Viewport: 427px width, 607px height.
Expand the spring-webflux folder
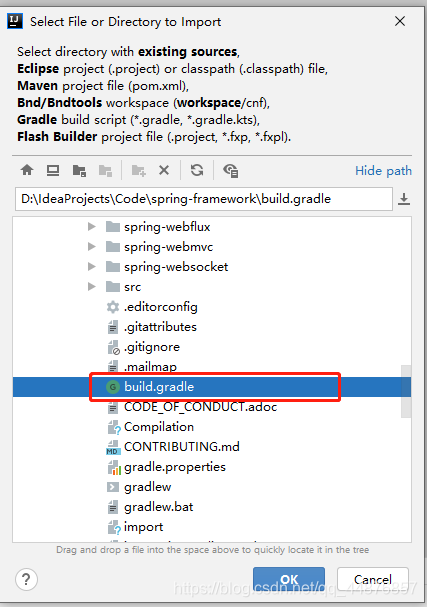click(x=91, y=226)
